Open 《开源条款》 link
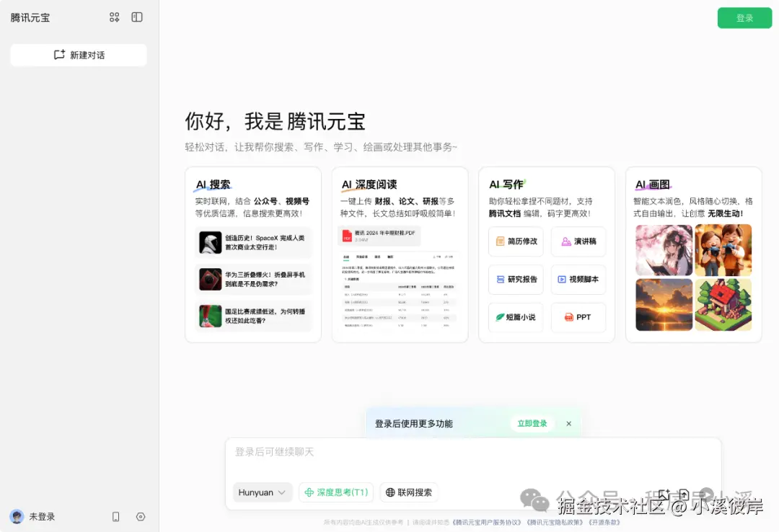Image resolution: width=779 pixels, height=532 pixels. [604, 523]
